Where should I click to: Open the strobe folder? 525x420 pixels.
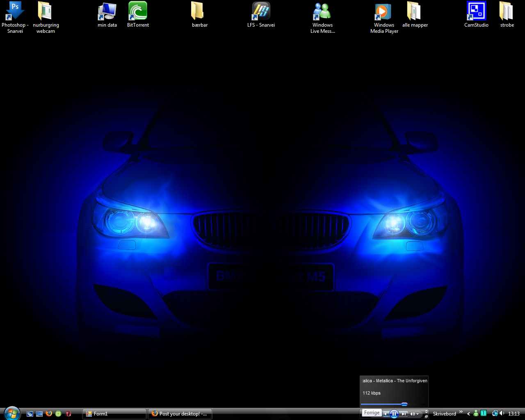[x=507, y=15]
